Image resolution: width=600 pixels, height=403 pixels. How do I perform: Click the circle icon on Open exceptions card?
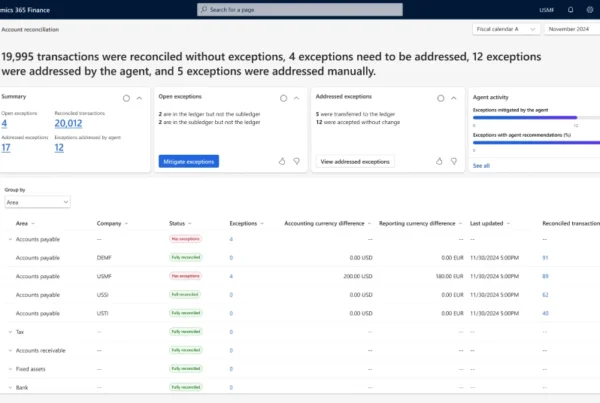pos(283,98)
